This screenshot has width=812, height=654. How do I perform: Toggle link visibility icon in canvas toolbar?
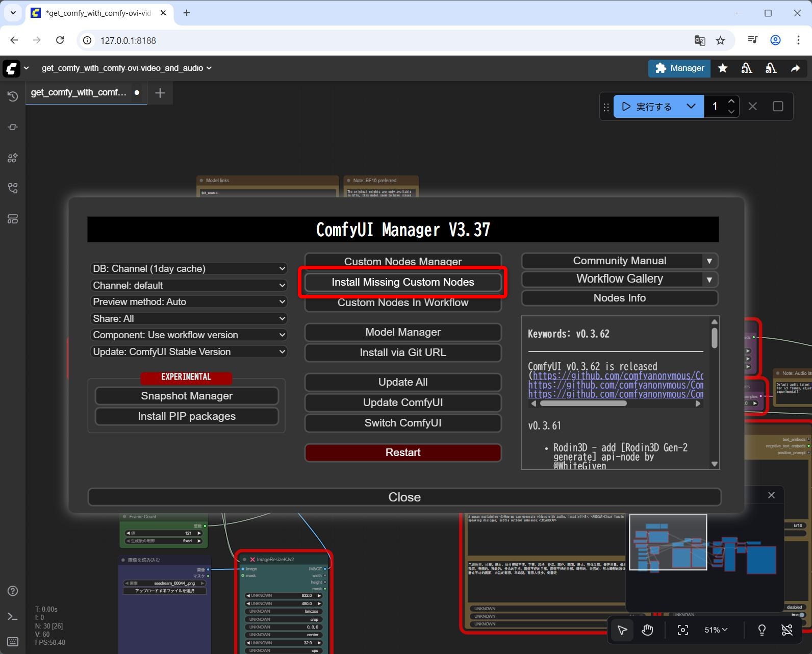787,630
